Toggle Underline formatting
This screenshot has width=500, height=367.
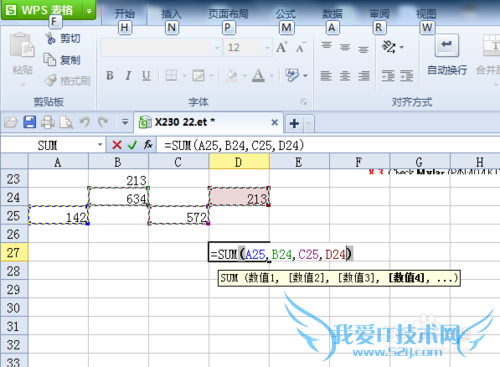tap(146, 76)
